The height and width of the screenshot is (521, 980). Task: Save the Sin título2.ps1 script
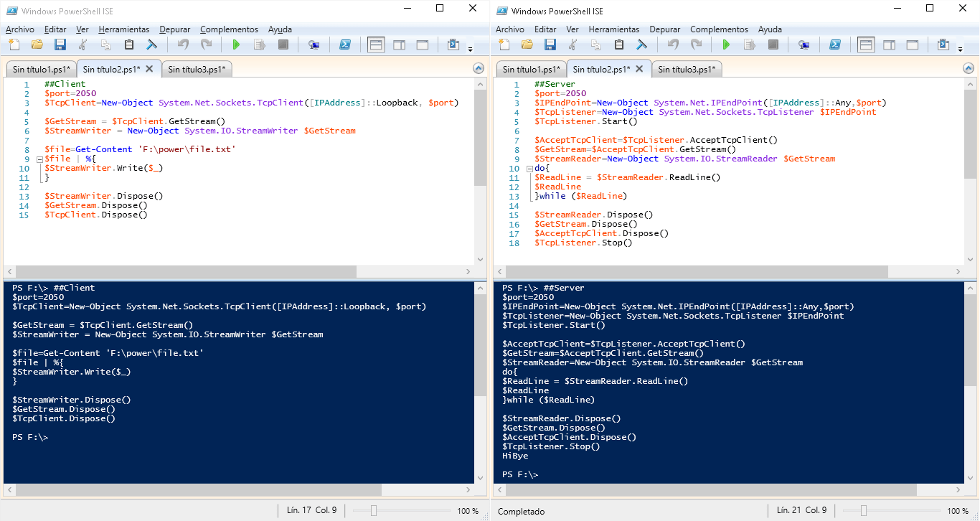coord(60,44)
